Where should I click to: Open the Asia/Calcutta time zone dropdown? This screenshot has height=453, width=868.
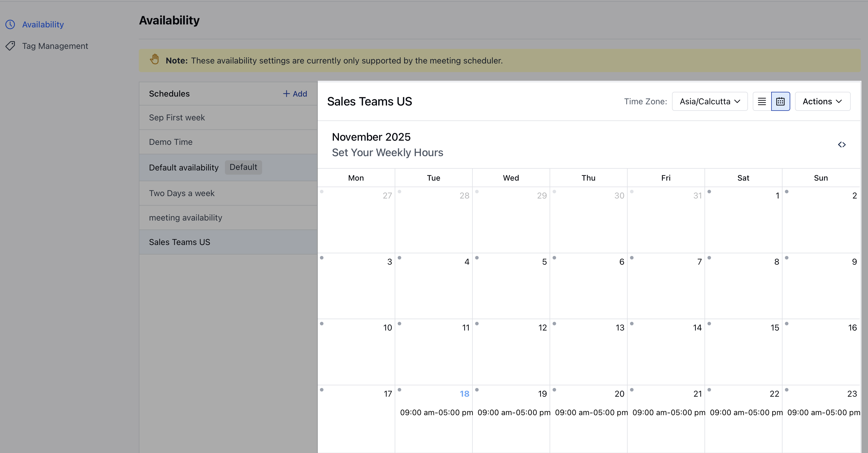tap(710, 101)
